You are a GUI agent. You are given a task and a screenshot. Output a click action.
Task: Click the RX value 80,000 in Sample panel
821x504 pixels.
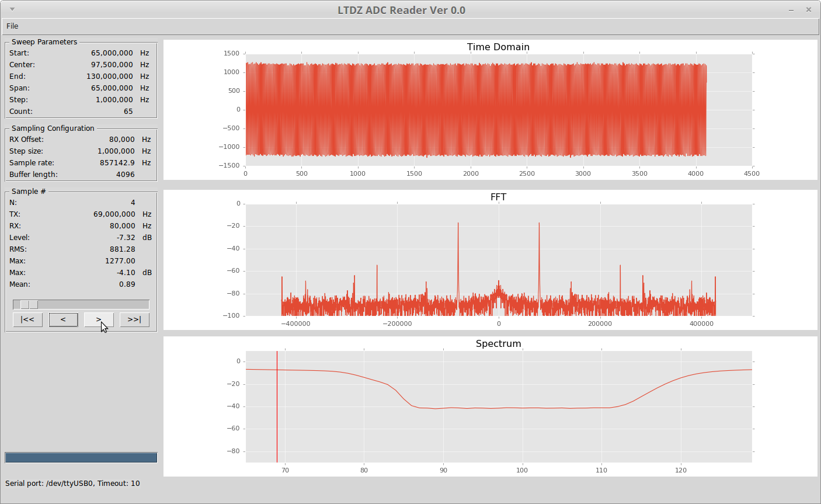pos(123,226)
